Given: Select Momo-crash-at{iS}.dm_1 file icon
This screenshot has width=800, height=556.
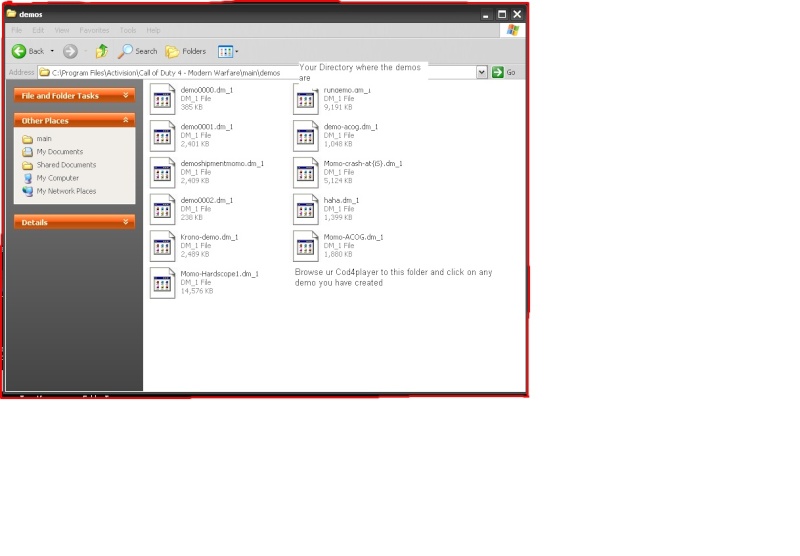Looking at the screenshot, I should click(x=306, y=172).
